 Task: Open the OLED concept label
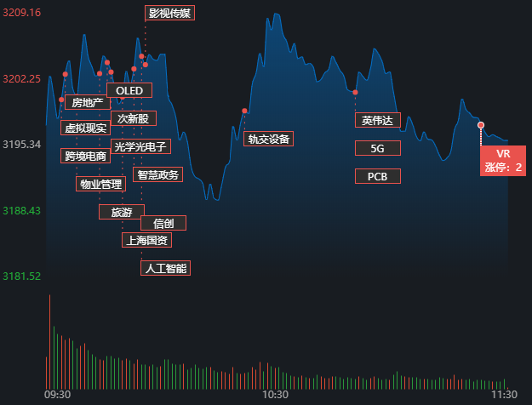click(x=129, y=90)
